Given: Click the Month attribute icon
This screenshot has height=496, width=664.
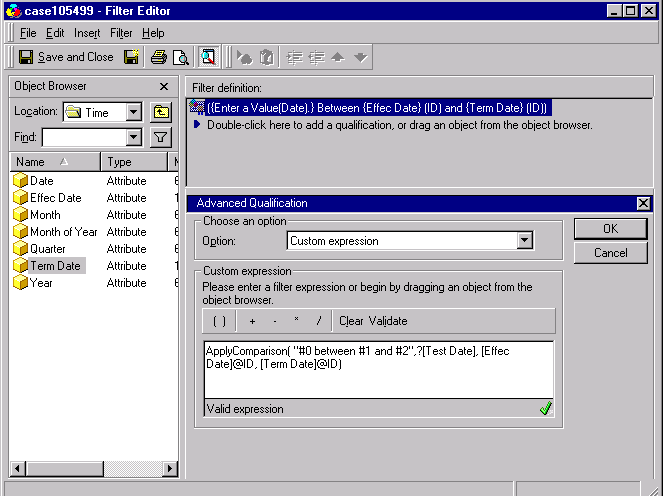Looking at the screenshot, I should [20, 214].
